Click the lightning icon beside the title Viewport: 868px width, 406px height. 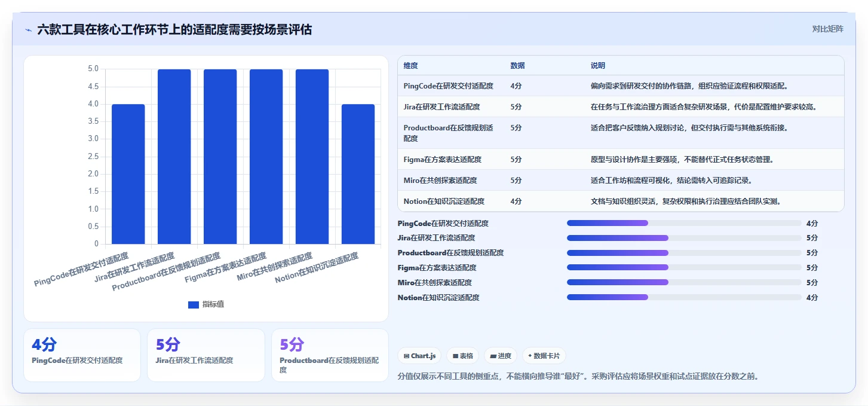click(x=28, y=30)
